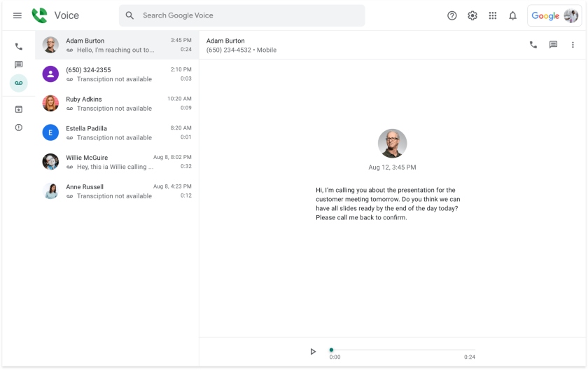This screenshot has height=370, width=588.
Task: Select the Voicemail sidebar tab
Action: pos(18,83)
